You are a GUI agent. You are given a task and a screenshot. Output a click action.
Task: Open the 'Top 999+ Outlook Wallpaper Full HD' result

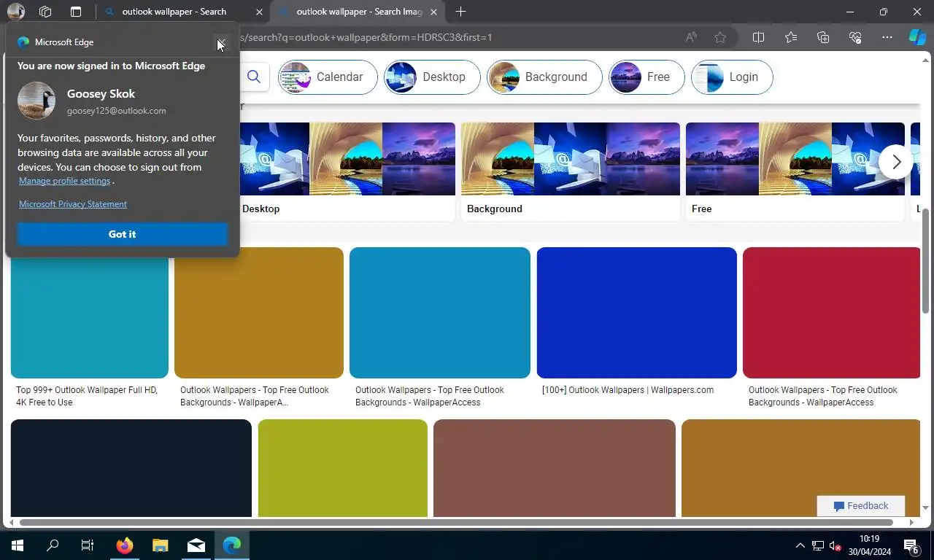[x=87, y=396]
